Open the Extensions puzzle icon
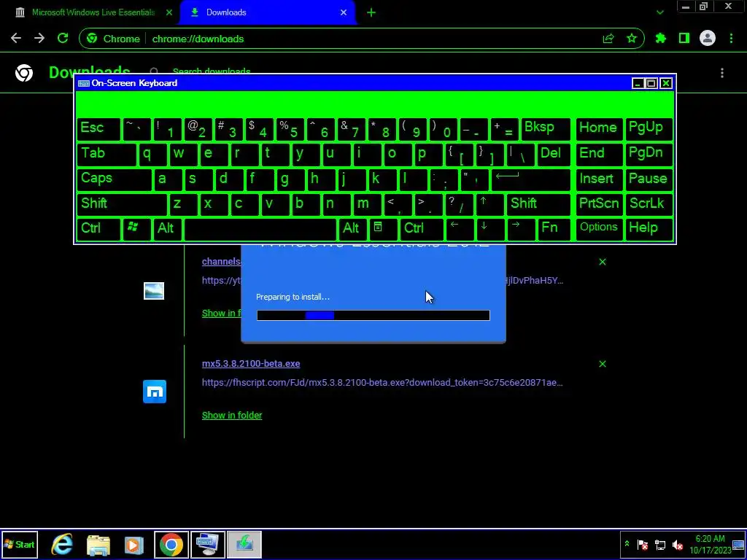The height and width of the screenshot is (560, 747). click(x=661, y=39)
